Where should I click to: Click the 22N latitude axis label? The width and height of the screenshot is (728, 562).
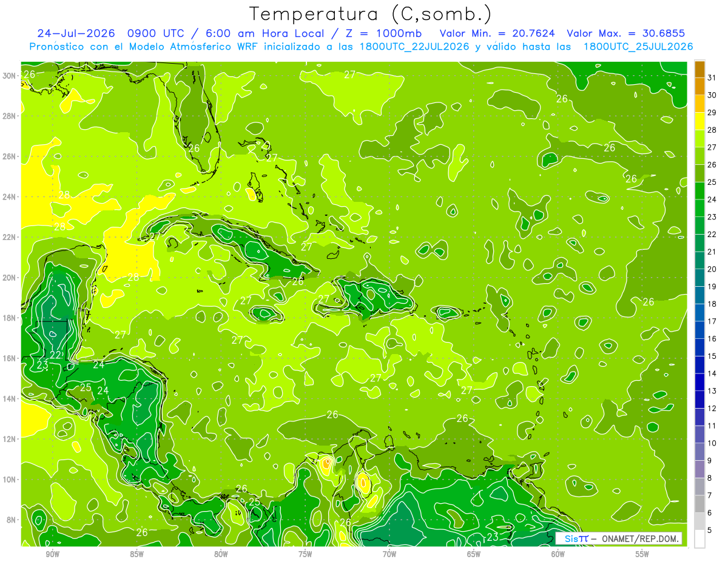(9, 237)
